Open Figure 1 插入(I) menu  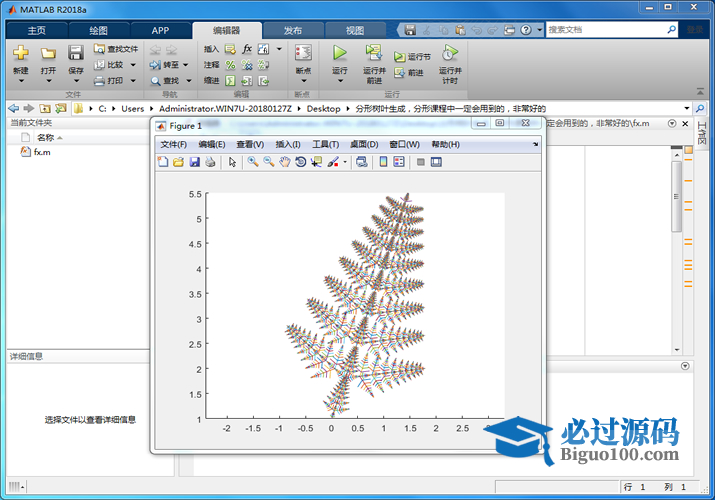click(288, 144)
